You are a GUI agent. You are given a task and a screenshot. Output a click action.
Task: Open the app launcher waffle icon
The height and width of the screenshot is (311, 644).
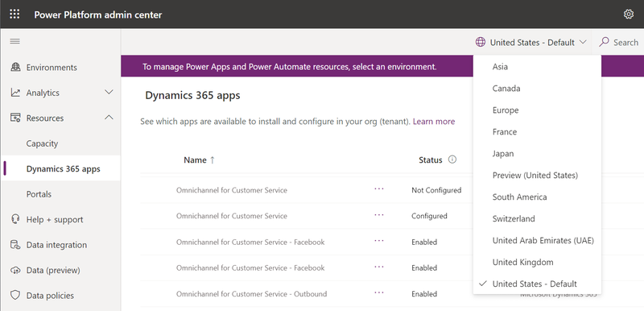(x=14, y=15)
